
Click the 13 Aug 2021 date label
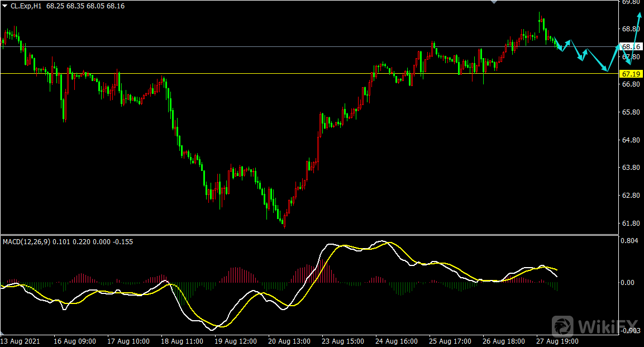tap(21, 341)
